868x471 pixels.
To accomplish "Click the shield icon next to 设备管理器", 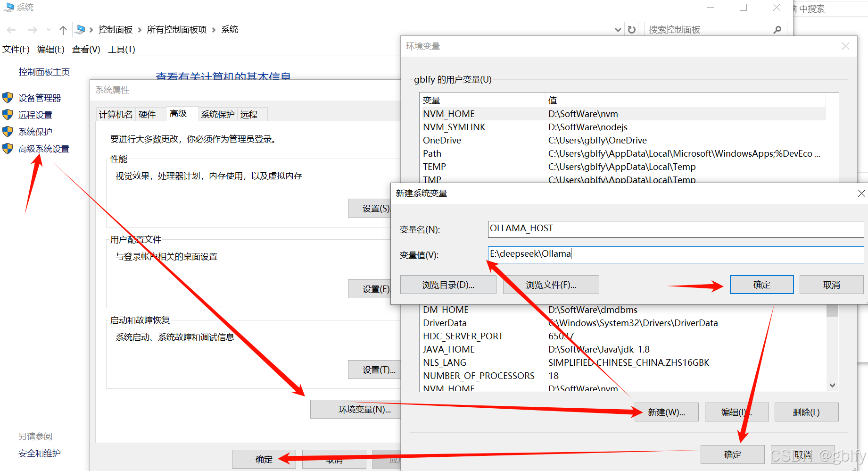I will click(8, 98).
